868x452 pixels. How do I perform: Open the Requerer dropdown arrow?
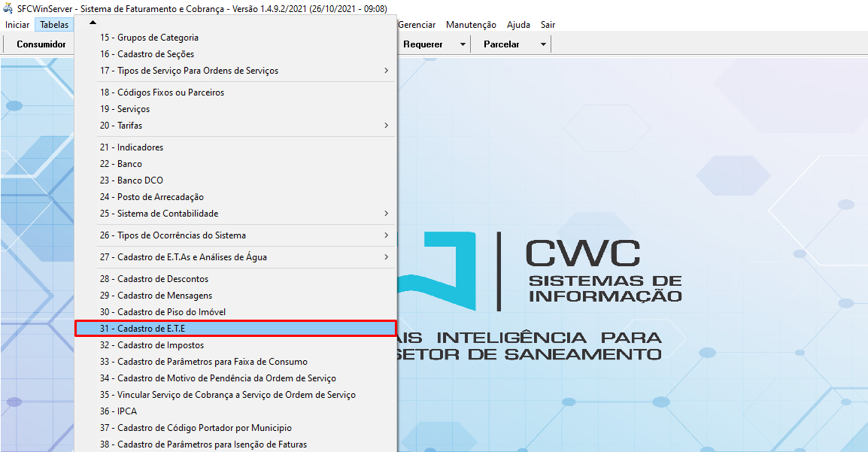point(463,44)
